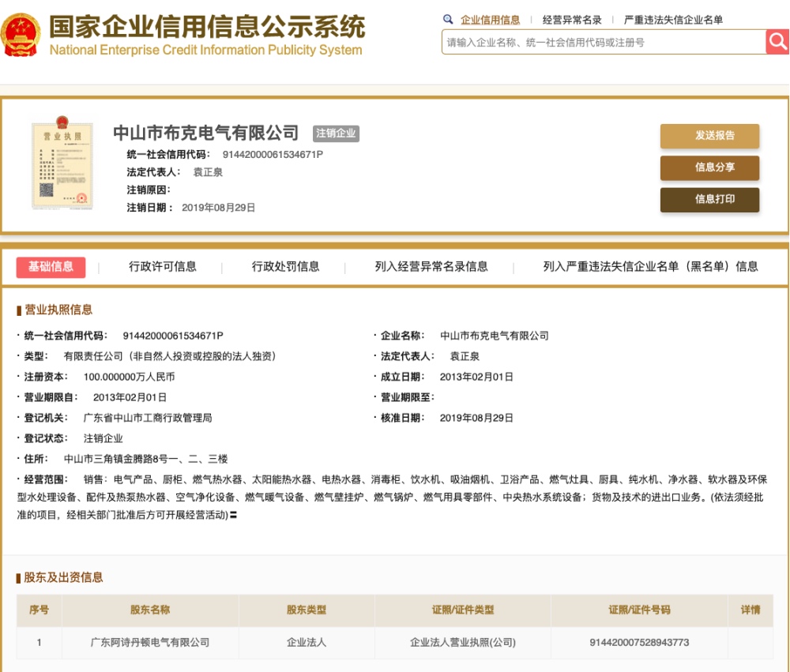790x672 pixels.
Task: Click the 信息分享 button
Action: point(709,168)
